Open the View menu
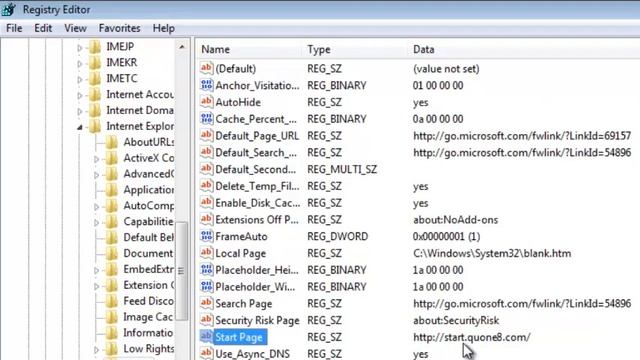Image resolution: width=640 pixels, height=360 pixels. tap(75, 28)
